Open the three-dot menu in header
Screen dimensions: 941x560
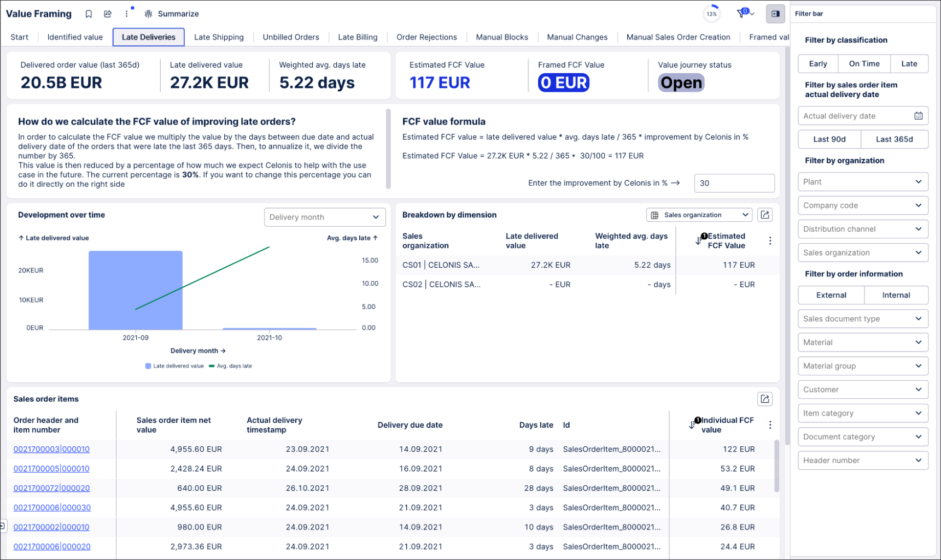point(126,14)
